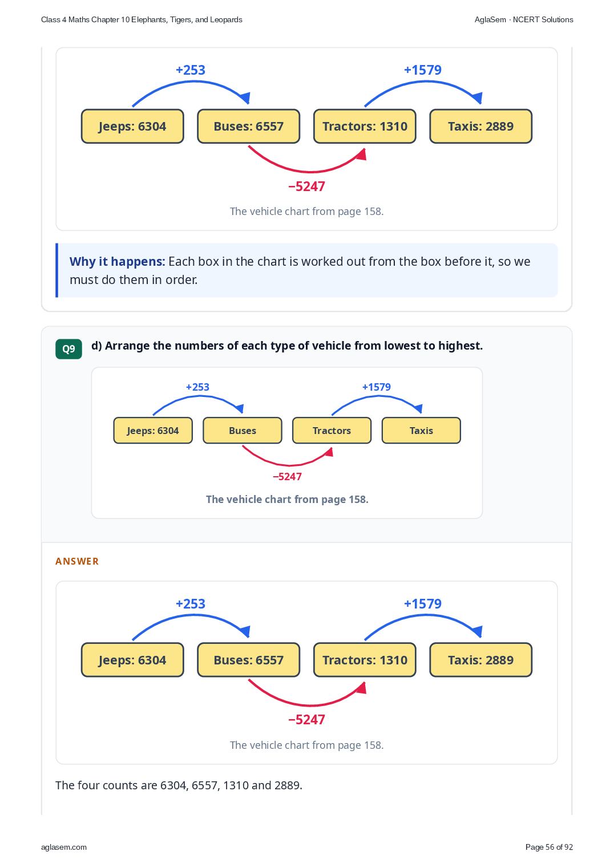Image resolution: width=614 pixels, height=868 pixels.
Task: Click Taxis: 2889 box in the answer chart
Action: (481, 660)
